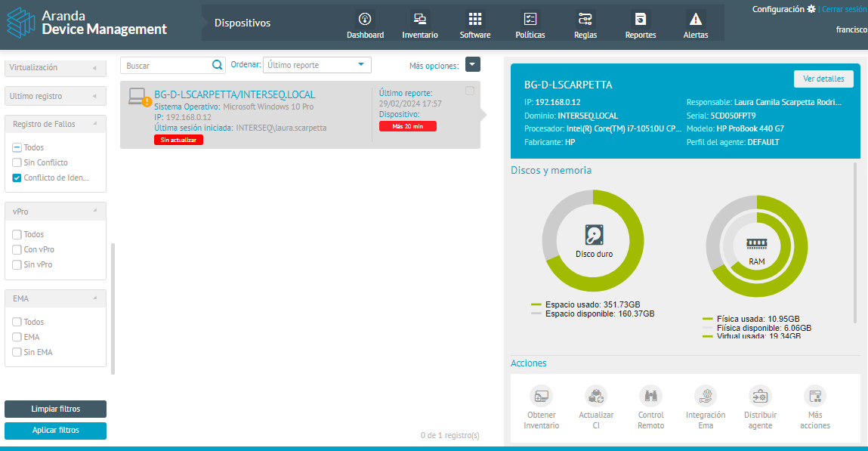Click the Discos y memoria heading
This screenshot has width=868, height=451.
coord(551,171)
